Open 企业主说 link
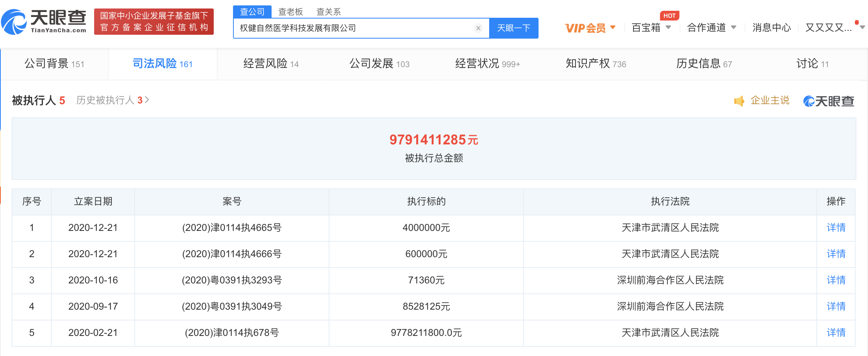 point(770,100)
